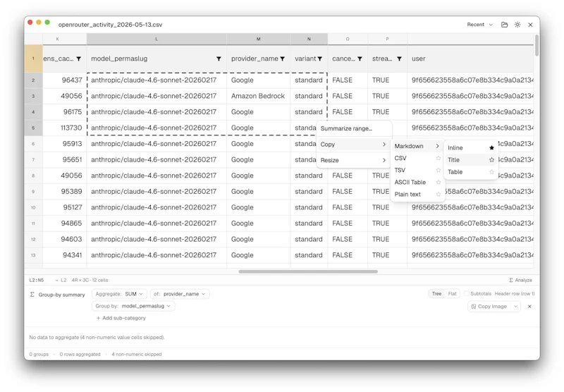Click the cell with value 94341
This screenshot has width=564, height=392.
(x=64, y=255)
